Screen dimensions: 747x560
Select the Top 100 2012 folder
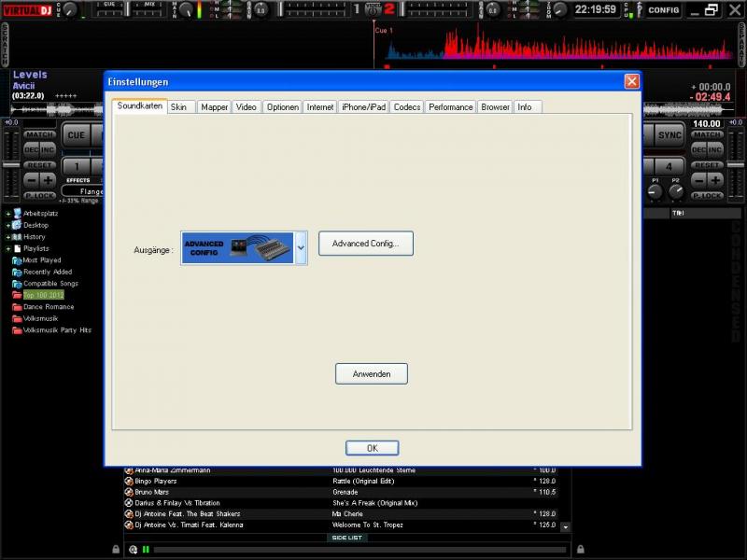coord(38,295)
